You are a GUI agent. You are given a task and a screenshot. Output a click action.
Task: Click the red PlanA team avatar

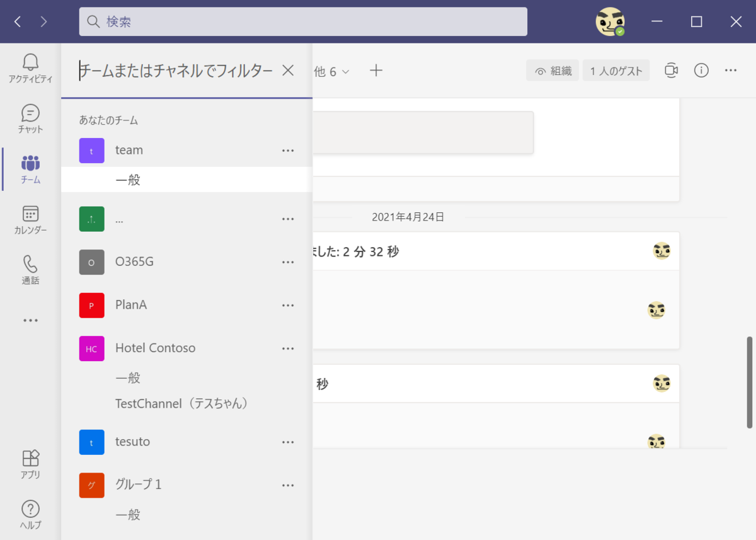pyautogui.click(x=91, y=306)
